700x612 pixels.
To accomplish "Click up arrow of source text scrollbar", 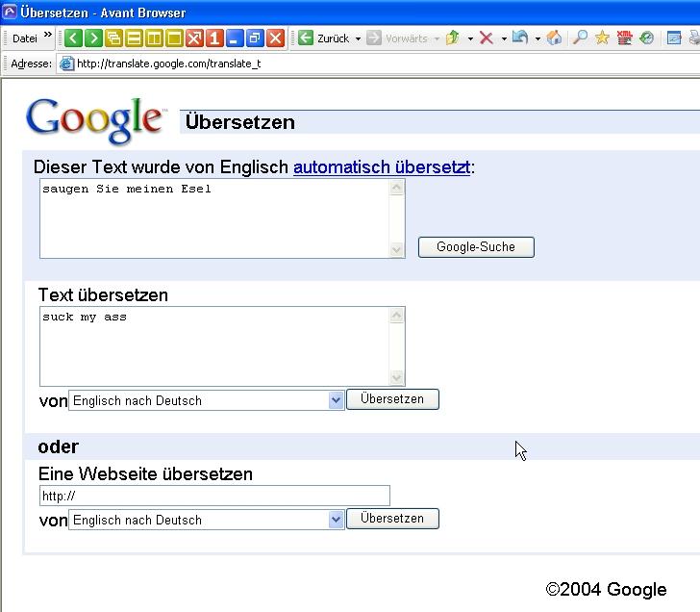I will 396,316.
